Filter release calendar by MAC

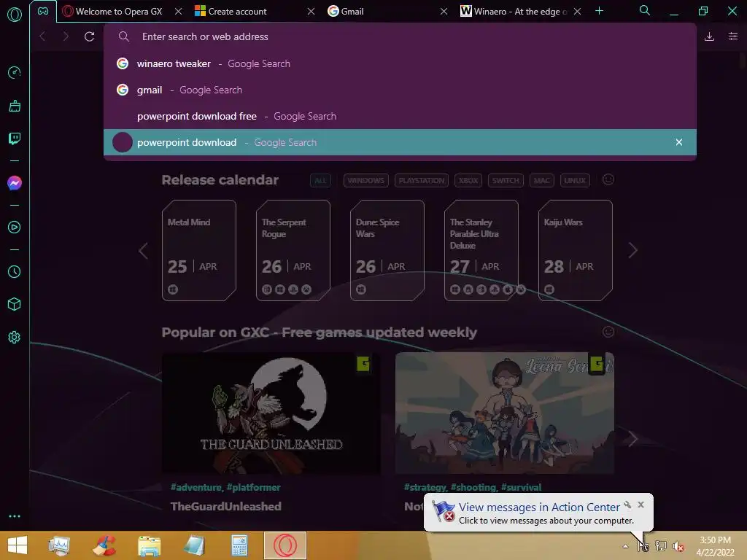point(542,181)
